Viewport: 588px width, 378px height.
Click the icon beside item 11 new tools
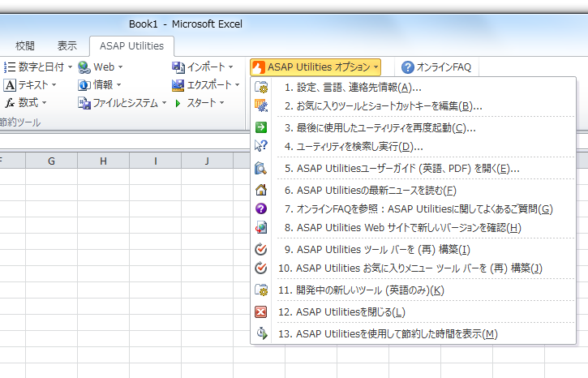(x=261, y=290)
